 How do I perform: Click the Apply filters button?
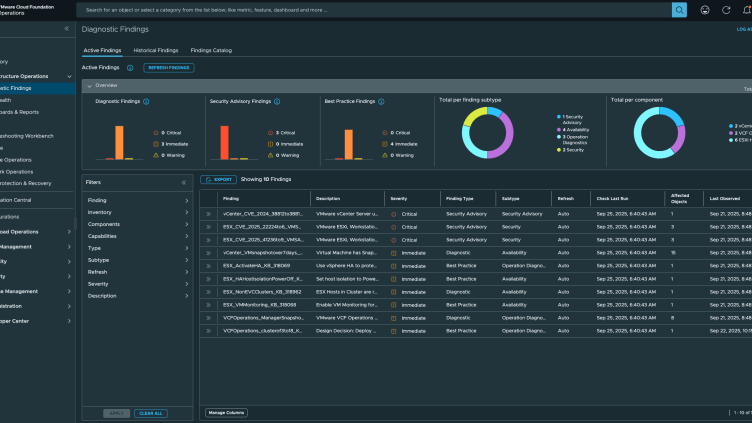[x=117, y=413]
